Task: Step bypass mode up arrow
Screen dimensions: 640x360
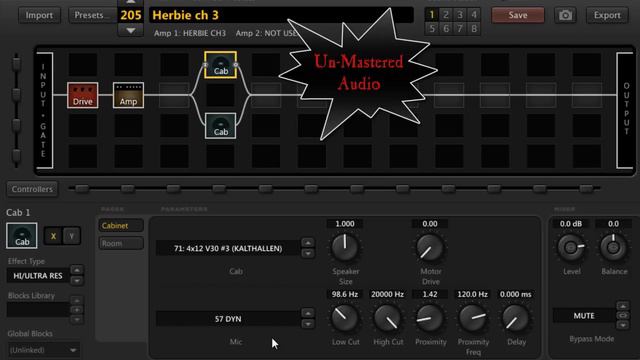Action: click(623, 306)
